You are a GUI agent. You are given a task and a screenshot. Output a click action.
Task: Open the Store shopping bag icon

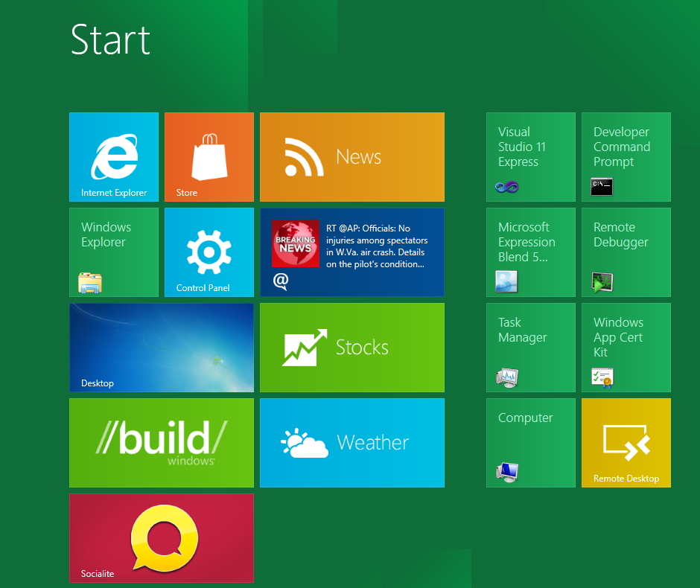(x=209, y=156)
